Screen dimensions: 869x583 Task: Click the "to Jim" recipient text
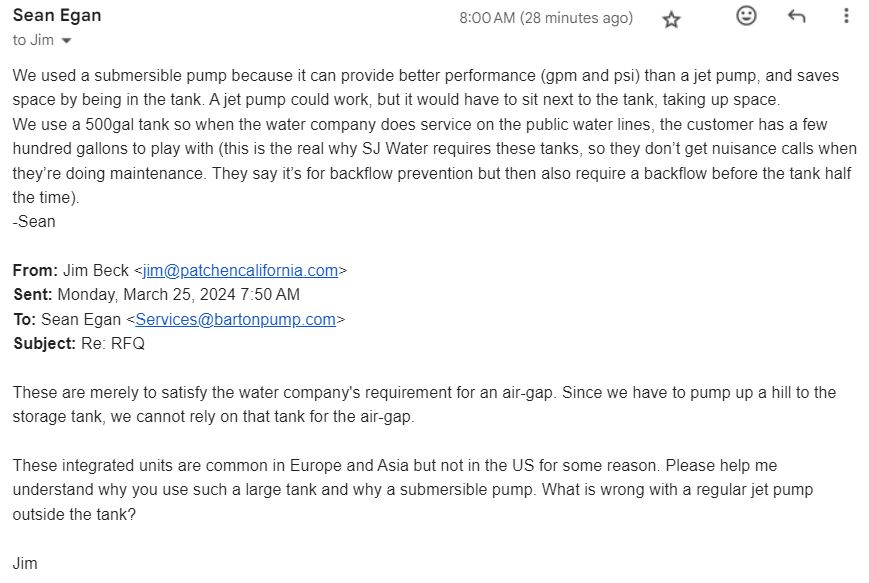[x=33, y=40]
